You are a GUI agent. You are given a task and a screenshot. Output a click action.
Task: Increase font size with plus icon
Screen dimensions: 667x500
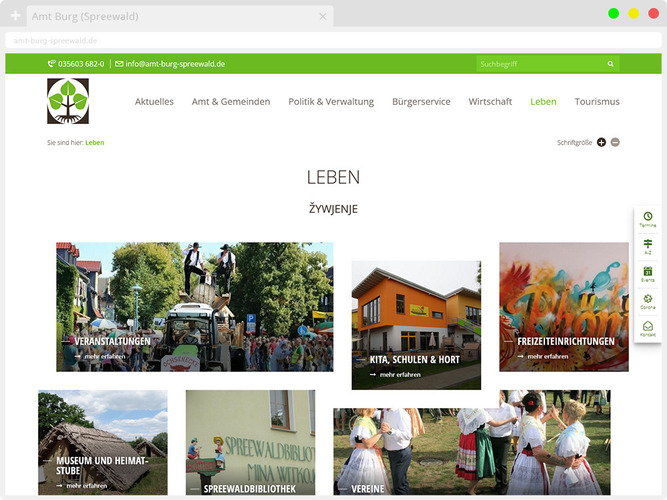(x=601, y=142)
